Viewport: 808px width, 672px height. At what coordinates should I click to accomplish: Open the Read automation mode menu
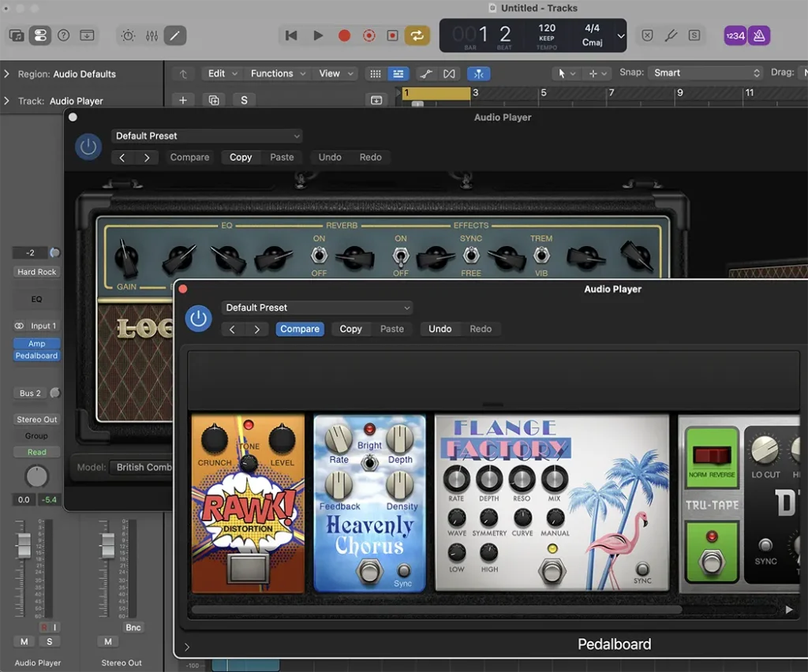[x=36, y=452]
